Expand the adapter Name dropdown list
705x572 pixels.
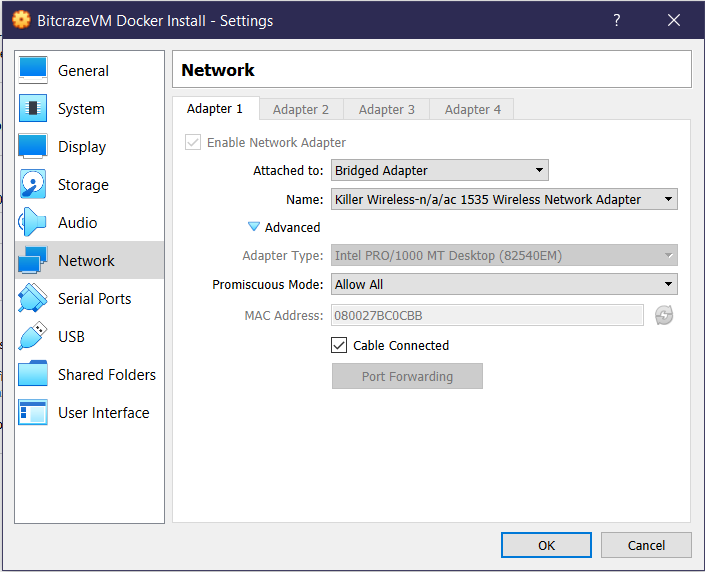point(504,199)
